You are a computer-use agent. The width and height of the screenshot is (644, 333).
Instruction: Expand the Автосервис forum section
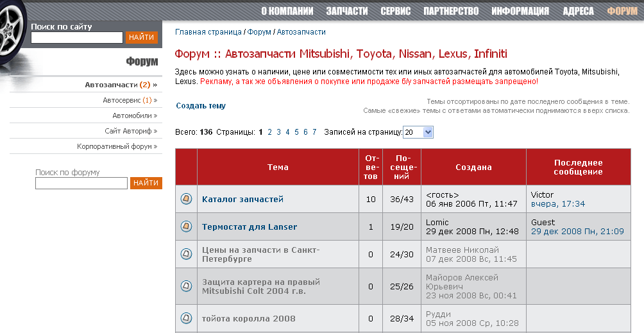[130, 100]
